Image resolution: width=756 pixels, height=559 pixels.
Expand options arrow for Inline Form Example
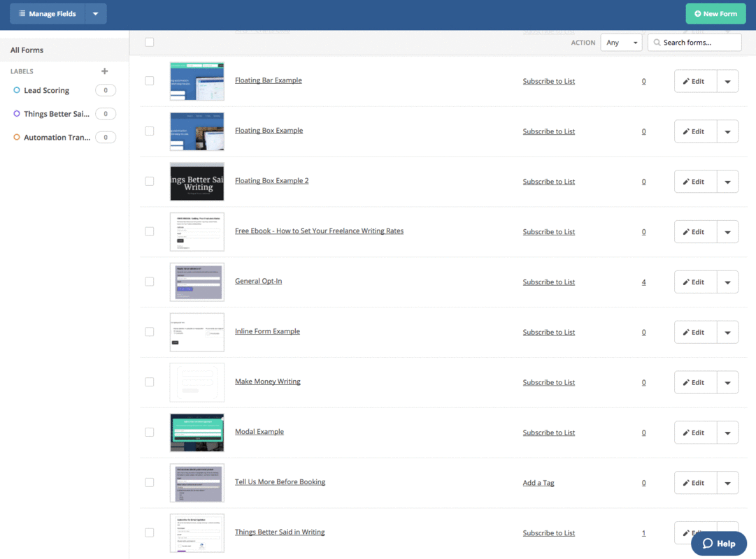[x=727, y=333]
